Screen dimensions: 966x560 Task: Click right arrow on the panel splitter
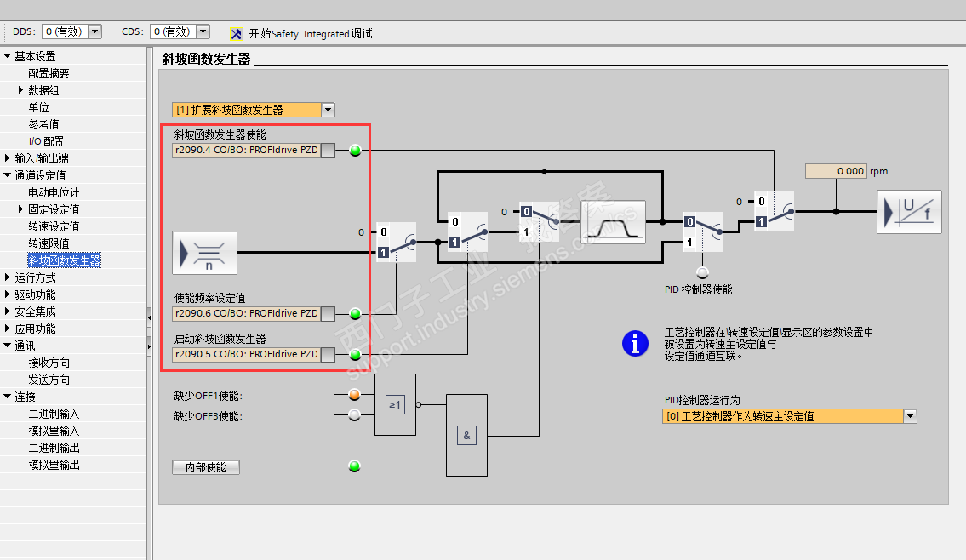tap(149, 347)
